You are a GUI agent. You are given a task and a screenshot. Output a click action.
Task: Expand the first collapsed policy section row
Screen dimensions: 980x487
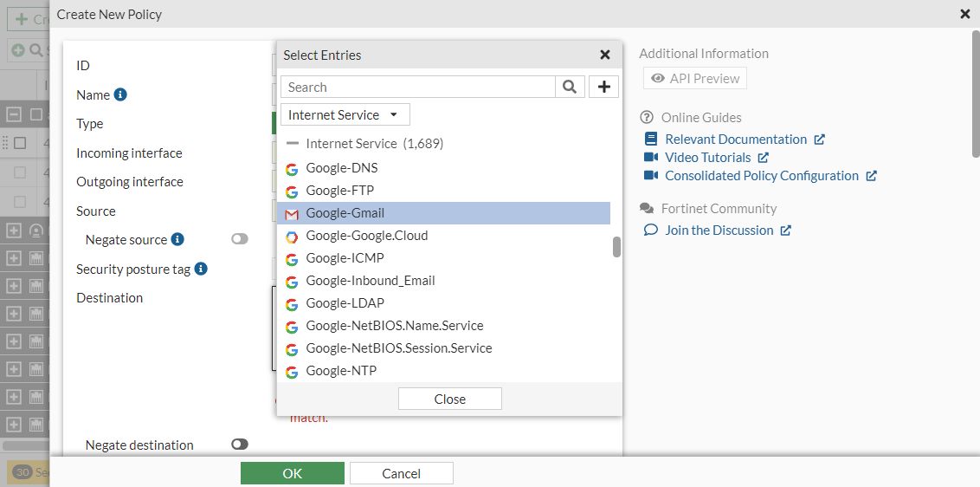(x=14, y=231)
